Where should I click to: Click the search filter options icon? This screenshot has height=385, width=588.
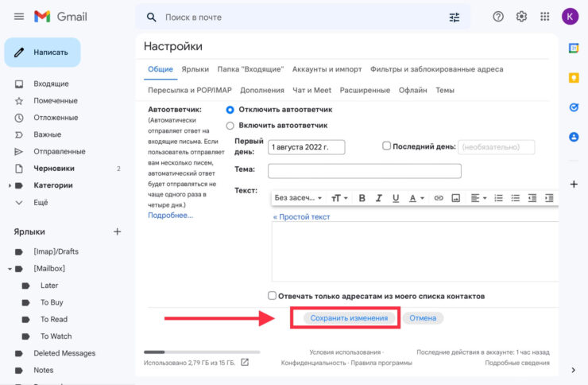click(x=455, y=17)
